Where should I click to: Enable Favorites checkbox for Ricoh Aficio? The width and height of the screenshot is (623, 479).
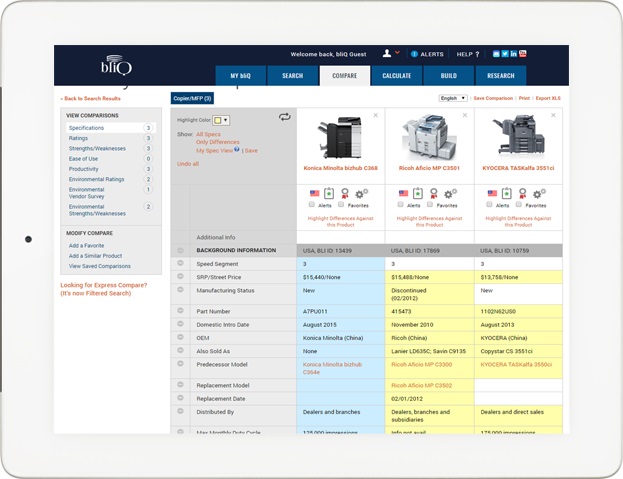(430, 204)
